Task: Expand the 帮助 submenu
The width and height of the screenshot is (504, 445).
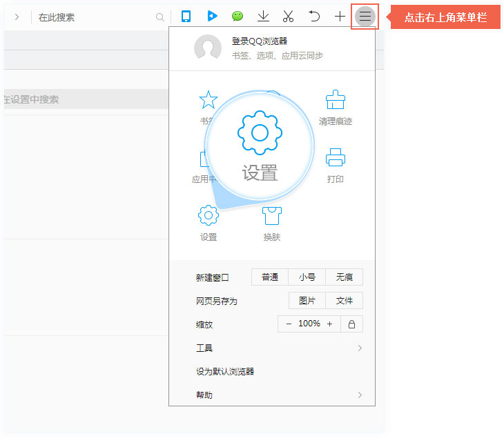Action: (x=278, y=395)
